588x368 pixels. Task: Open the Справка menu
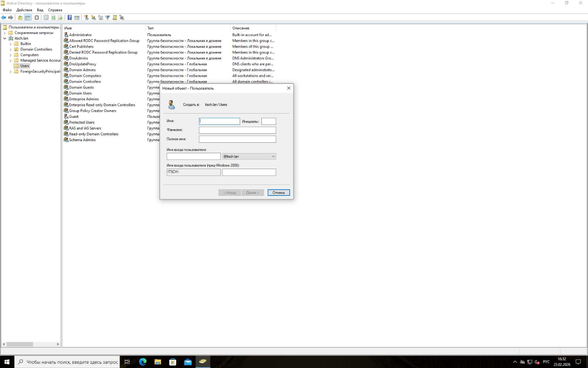tap(55, 10)
